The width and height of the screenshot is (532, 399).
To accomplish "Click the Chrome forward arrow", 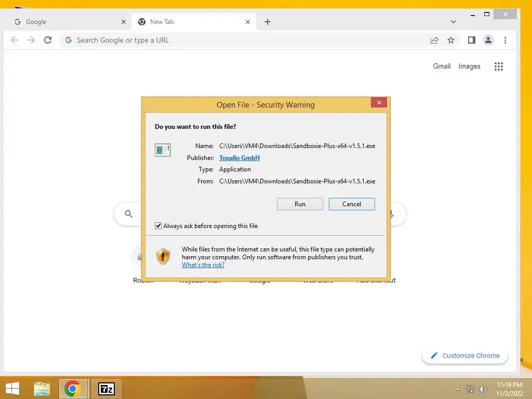I will point(31,40).
